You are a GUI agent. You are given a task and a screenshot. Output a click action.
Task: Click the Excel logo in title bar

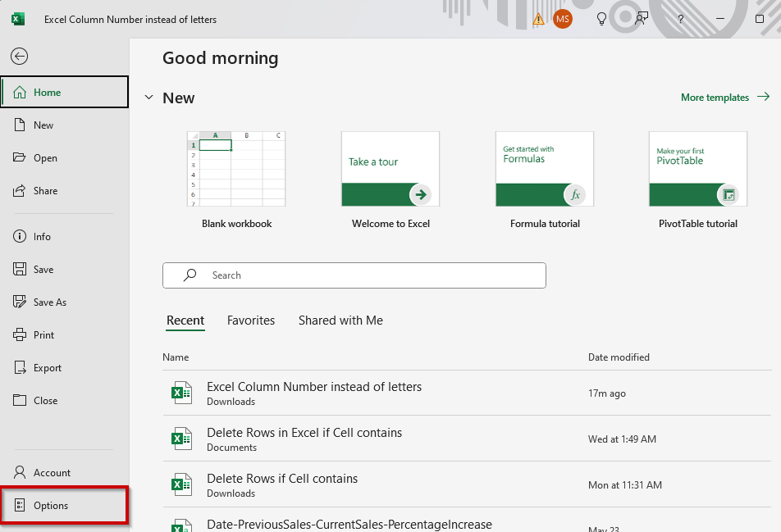(x=18, y=19)
